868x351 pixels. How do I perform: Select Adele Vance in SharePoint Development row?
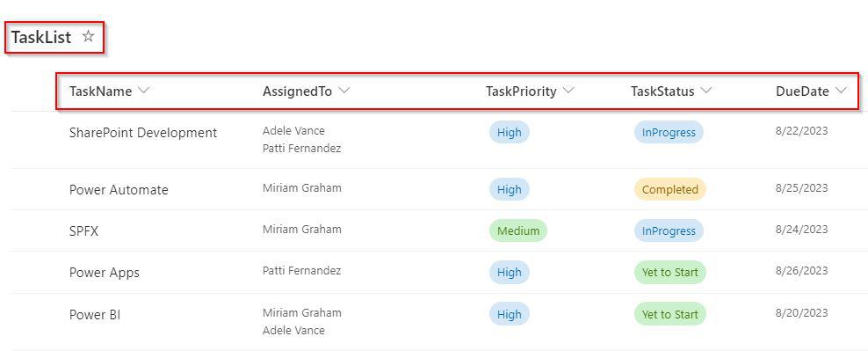[293, 131]
